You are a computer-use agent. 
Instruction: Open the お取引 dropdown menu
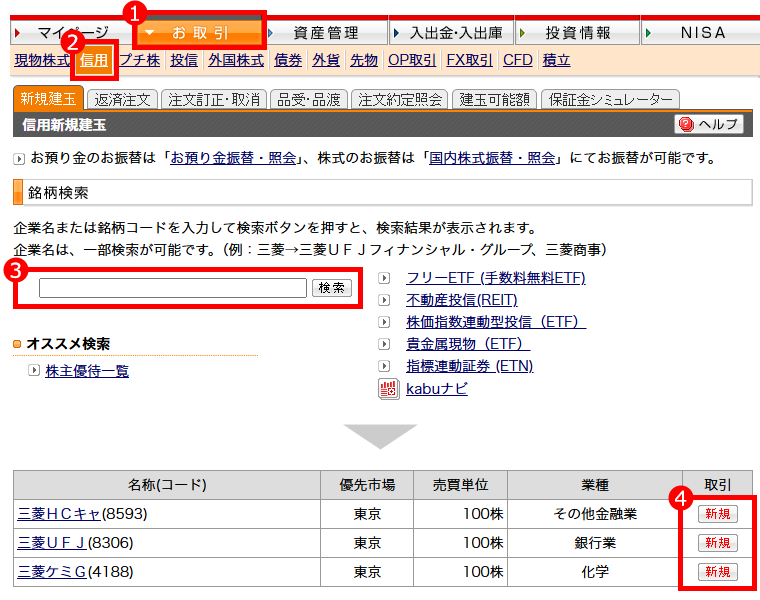tap(200, 32)
